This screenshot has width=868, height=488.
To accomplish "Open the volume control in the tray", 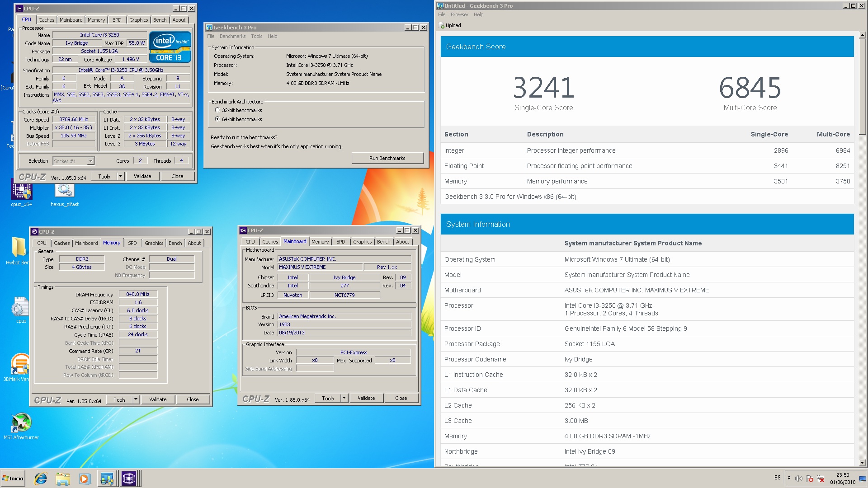I will click(798, 479).
